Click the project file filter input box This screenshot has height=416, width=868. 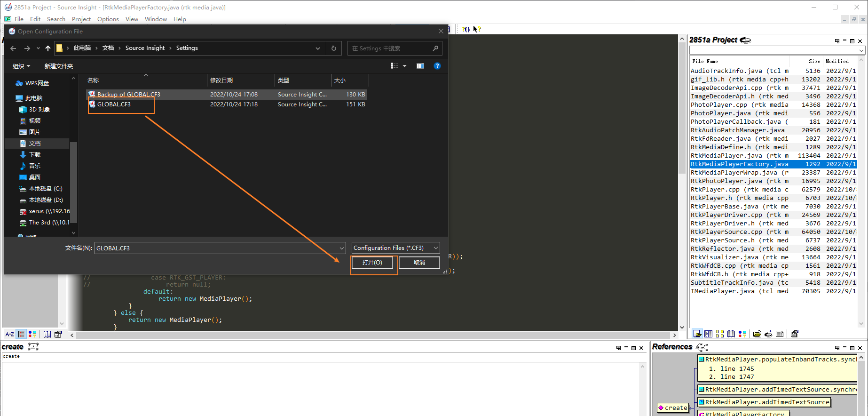coord(773,50)
